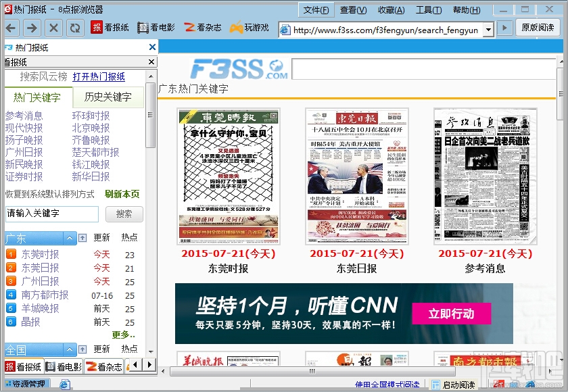Click the search box next to F3SS logo
The width and height of the screenshot is (568, 392).
pyautogui.click(x=424, y=69)
